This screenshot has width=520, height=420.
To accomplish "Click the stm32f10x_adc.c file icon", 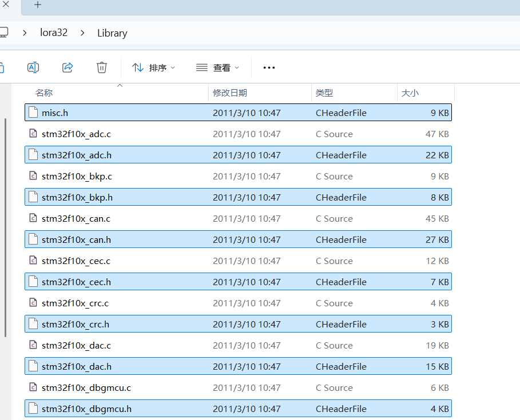I will [x=33, y=133].
